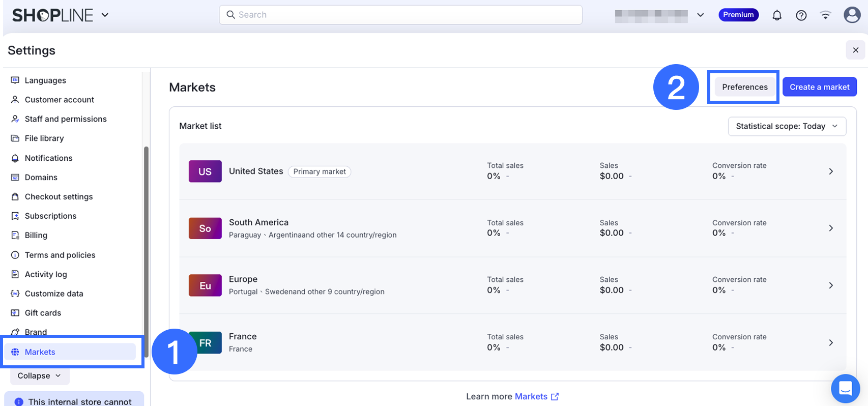Open the user profile avatar
The height and width of the screenshot is (406, 868).
click(852, 15)
